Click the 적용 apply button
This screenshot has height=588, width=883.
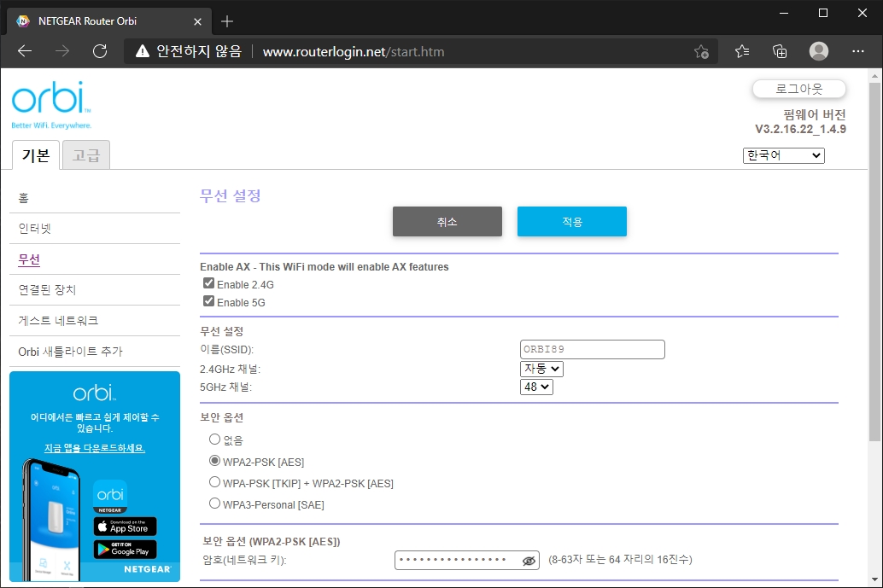571,221
